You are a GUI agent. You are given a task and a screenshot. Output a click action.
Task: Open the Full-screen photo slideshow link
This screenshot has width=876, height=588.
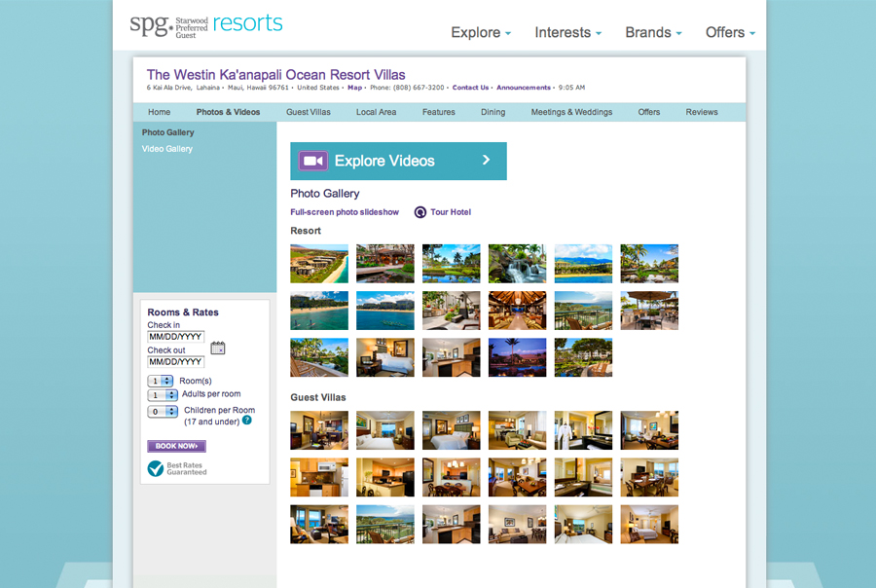pos(345,212)
